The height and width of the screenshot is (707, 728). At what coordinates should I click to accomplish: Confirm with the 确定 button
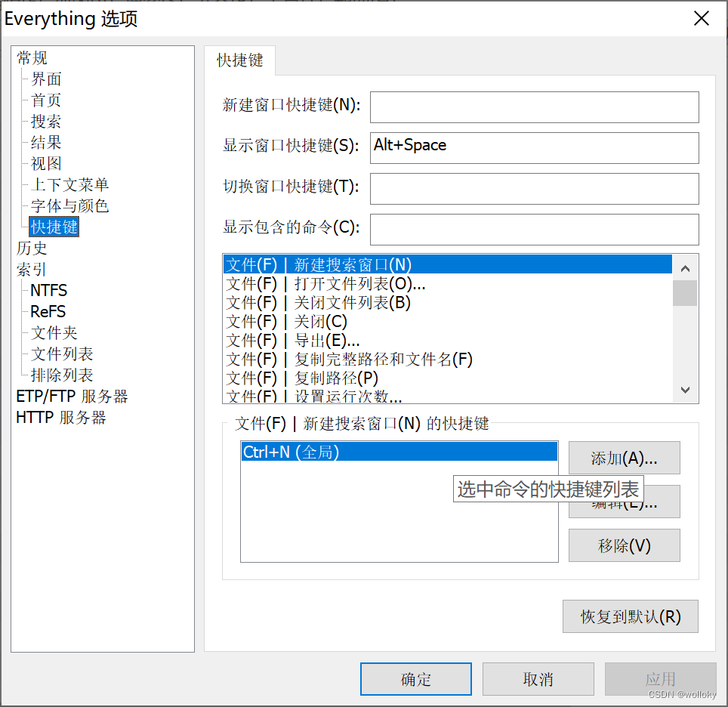416,679
